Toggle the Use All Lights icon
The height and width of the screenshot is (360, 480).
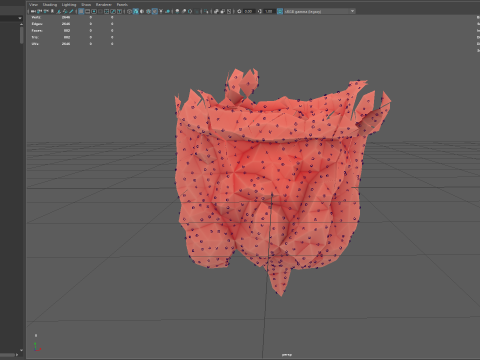click(x=161, y=11)
